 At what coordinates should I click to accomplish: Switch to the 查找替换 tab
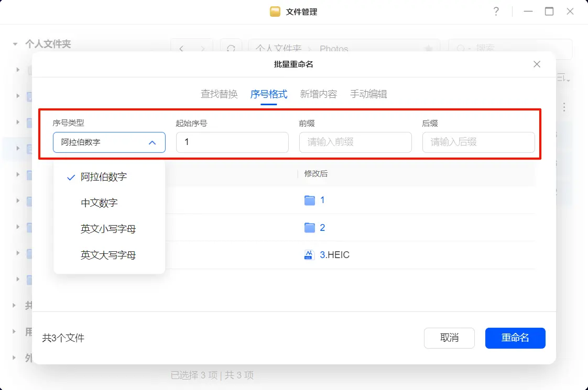click(219, 94)
